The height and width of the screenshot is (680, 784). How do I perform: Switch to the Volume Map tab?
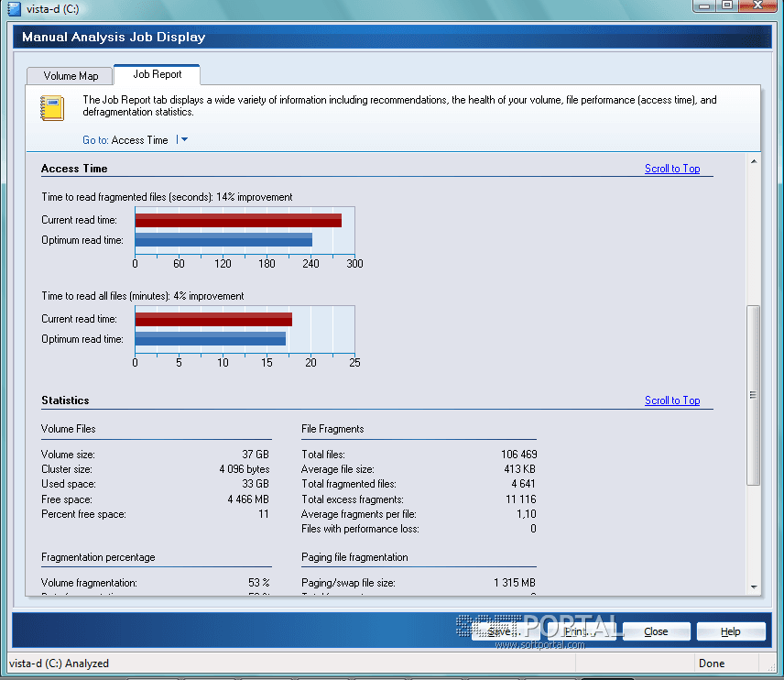pos(70,76)
